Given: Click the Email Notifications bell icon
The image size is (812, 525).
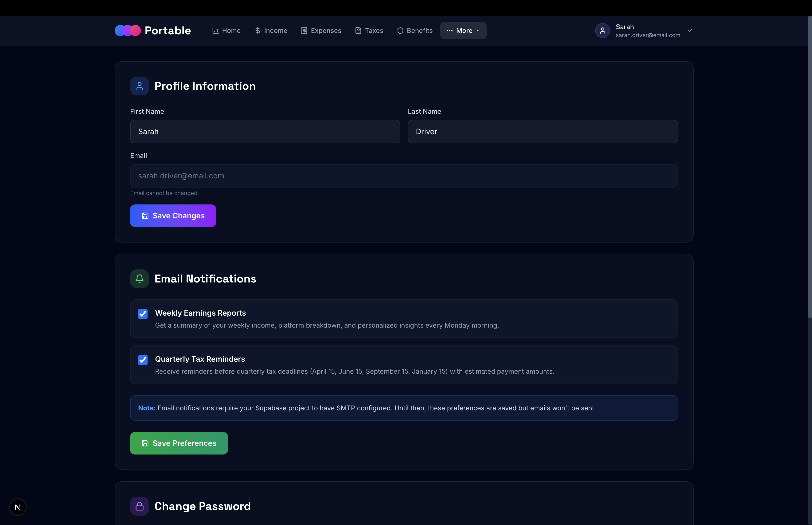Looking at the screenshot, I should (139, 278).
